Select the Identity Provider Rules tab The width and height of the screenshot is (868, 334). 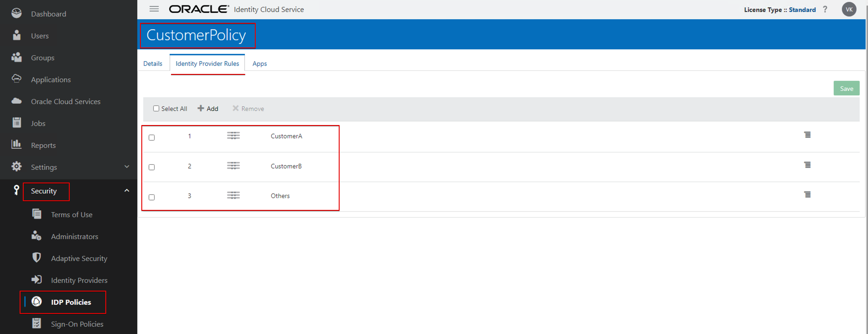click(x=207, y=63)
